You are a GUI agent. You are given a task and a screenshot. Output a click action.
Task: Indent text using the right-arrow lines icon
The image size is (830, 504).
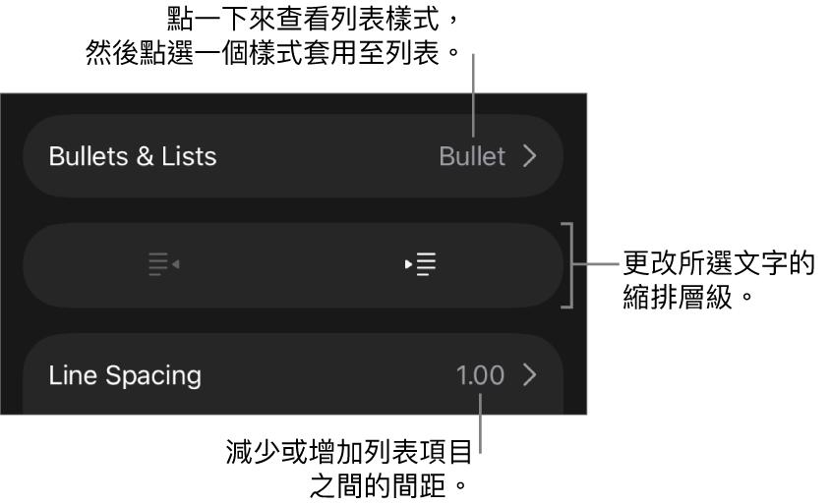421,265
